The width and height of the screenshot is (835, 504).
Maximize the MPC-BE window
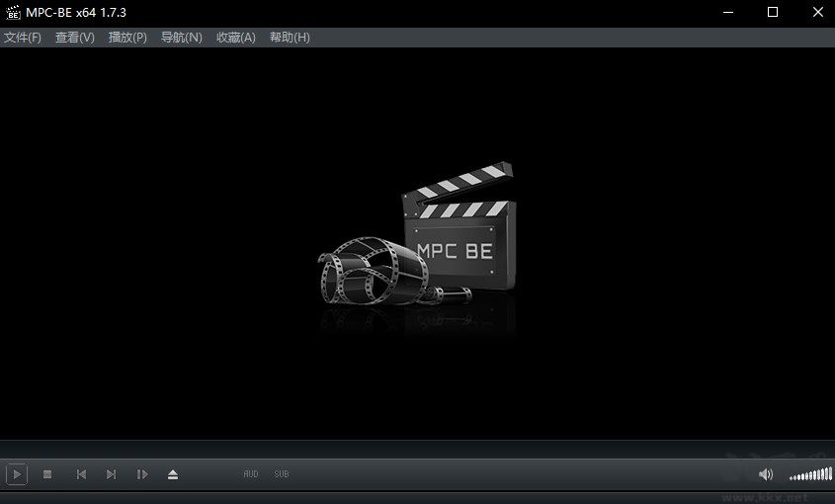coord(773,12)
